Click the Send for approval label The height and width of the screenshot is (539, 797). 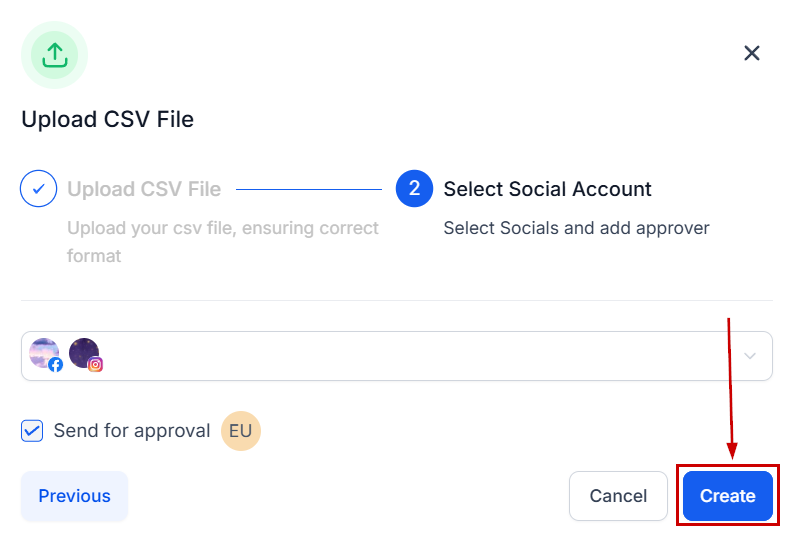pyautogui.click(x=132, y=431)
